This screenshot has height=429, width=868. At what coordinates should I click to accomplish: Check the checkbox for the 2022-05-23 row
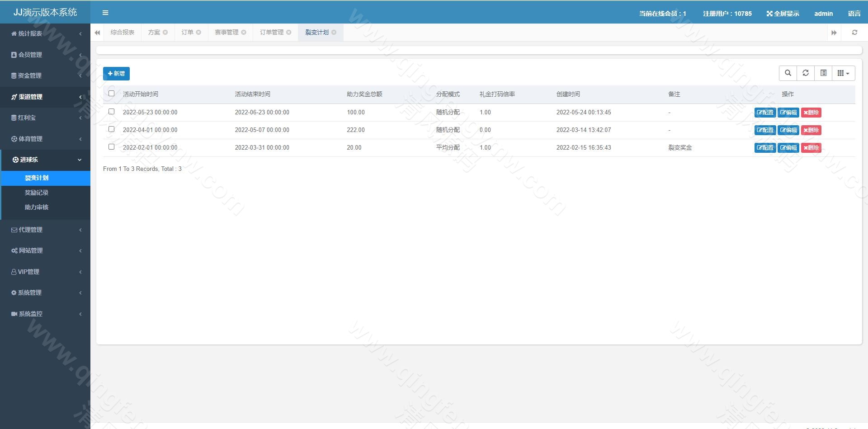pos(111,110)
